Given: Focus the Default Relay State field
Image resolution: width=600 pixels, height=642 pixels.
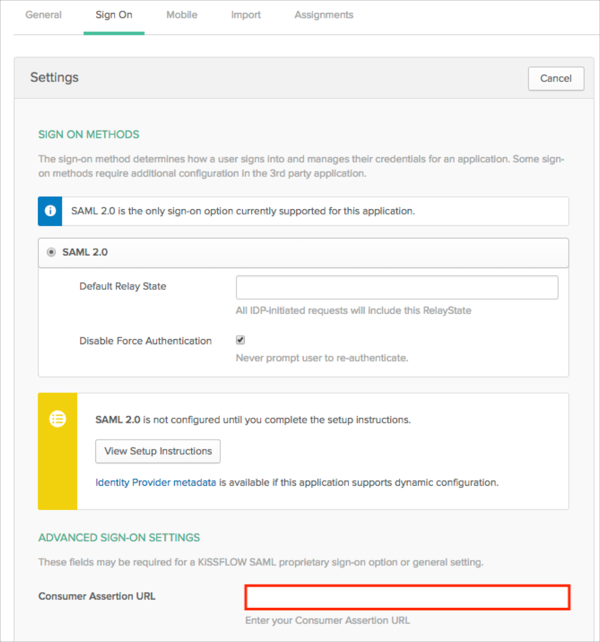Looking at the screenshot, I should 396,288.
